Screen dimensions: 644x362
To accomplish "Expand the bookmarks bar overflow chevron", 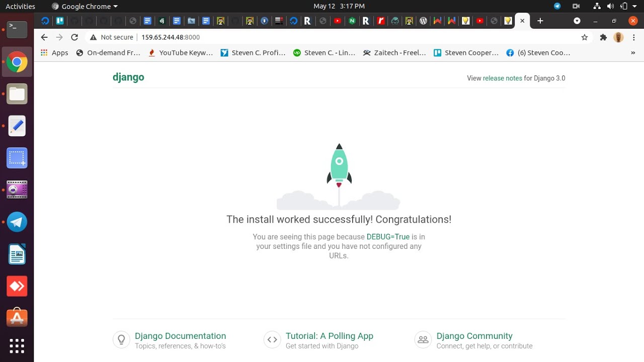I will pyautogui.click(x=633, y=53).
